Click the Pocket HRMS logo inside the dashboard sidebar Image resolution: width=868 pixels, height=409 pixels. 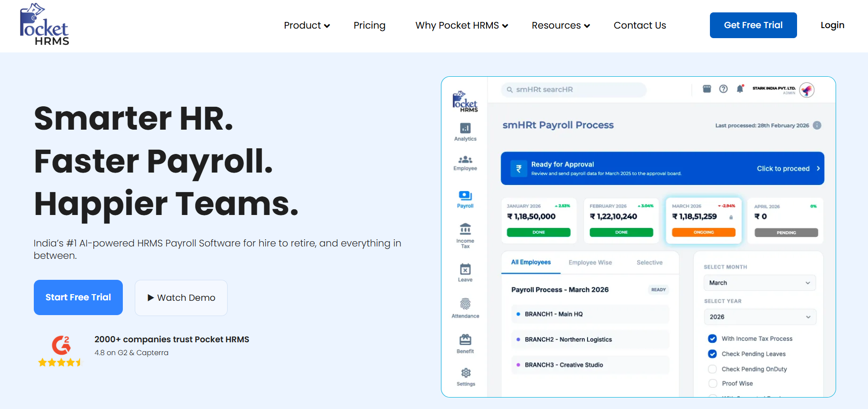coord(465,102)
